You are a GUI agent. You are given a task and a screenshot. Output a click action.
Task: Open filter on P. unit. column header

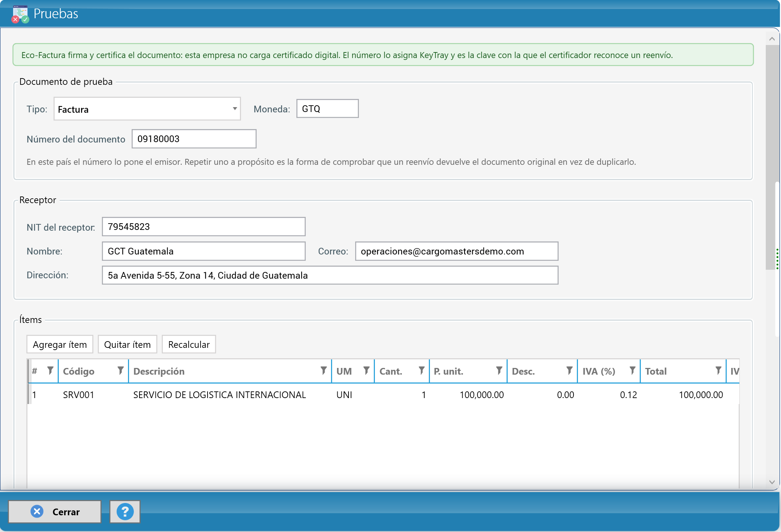[x=499, y=371]
